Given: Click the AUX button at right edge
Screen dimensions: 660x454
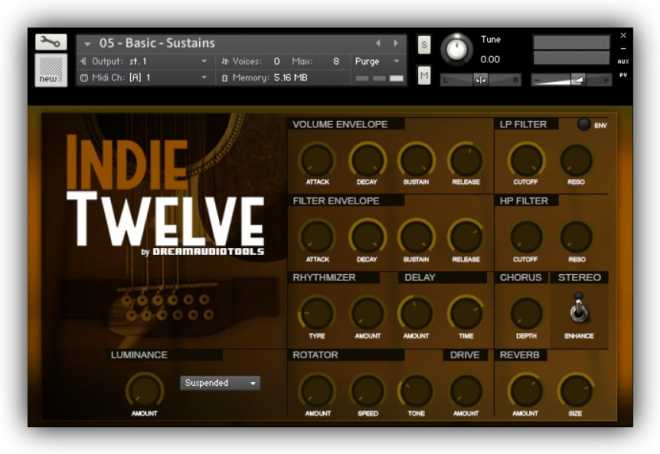Looking at the screenshot, I should pyautogui.click(x=623, y=62).
